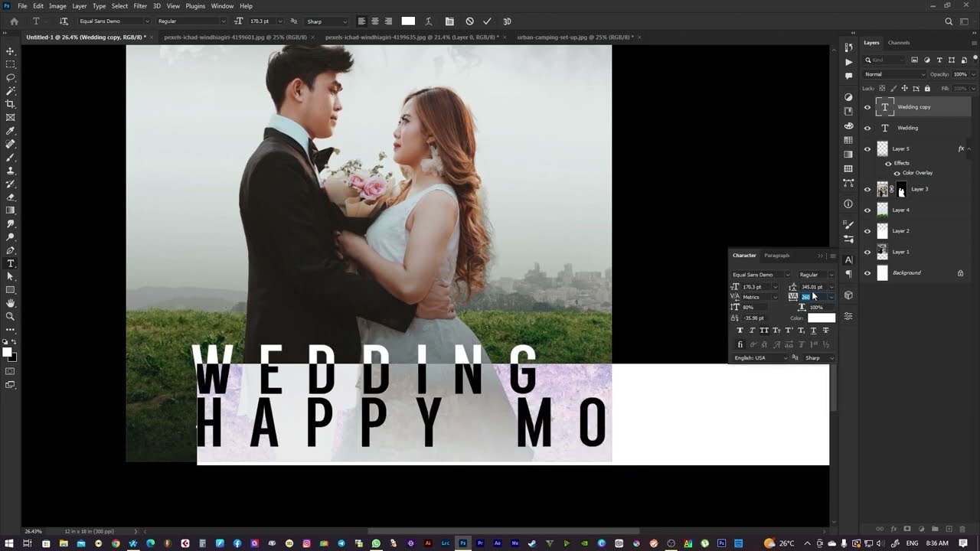Toggle Color Overlay effect visibility
This screenshot has height=551, width=980.
click(897, 173)
